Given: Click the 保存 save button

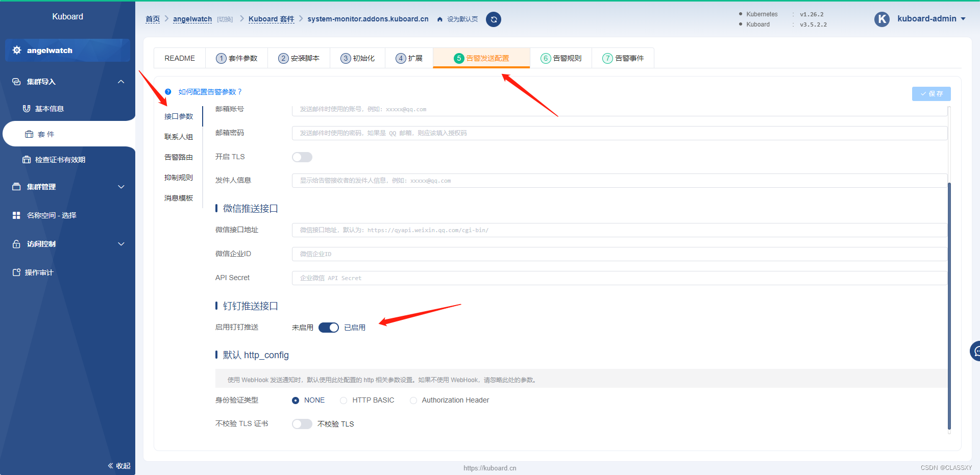Looking at the screenshot, I should tap(931, 94).
